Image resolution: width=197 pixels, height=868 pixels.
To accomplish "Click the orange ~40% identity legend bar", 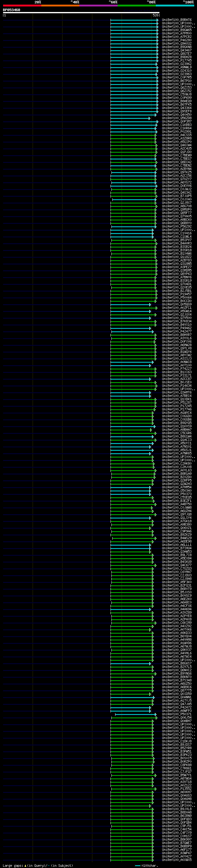I will 60,6.
